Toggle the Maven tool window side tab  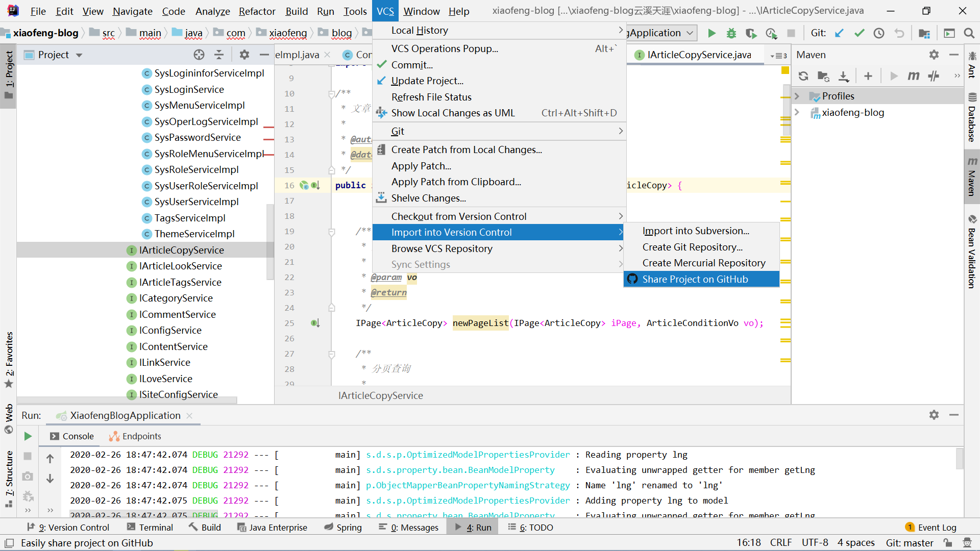(x=972, y=176)
